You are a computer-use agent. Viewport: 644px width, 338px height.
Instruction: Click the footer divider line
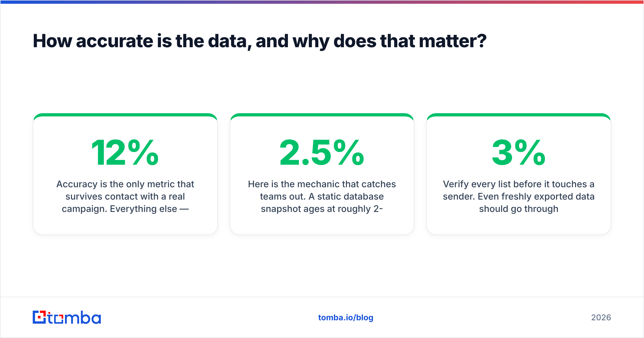click(322, 297)
